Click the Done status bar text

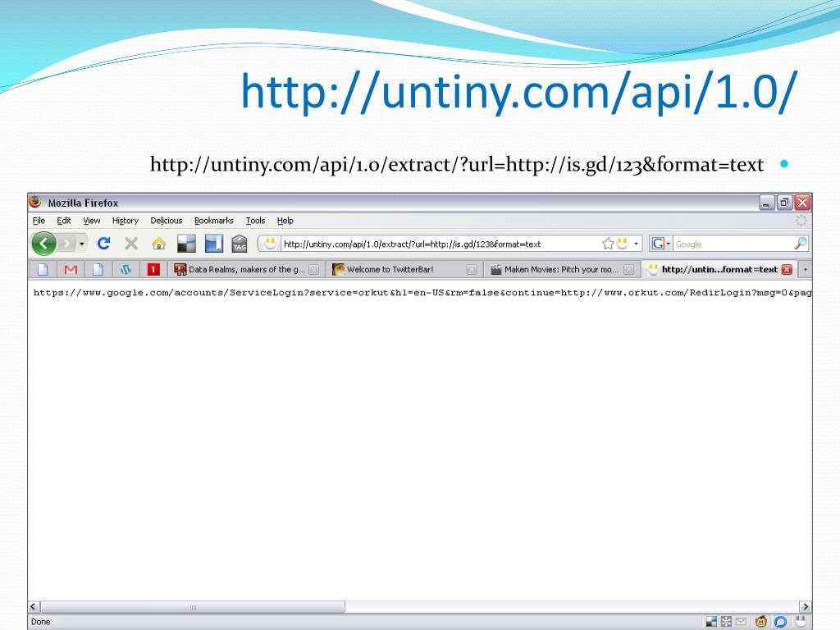pos(41,622)
